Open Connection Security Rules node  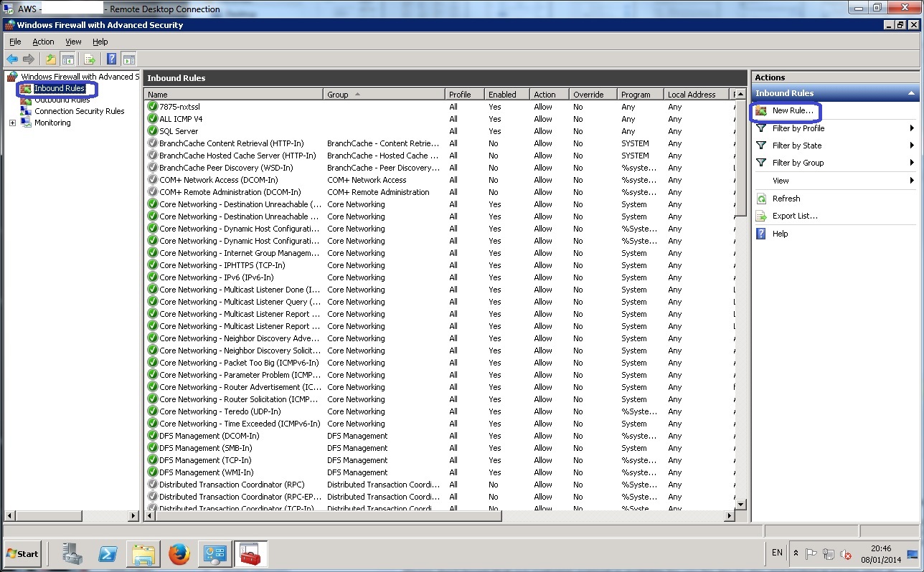(x=79, y=111)
